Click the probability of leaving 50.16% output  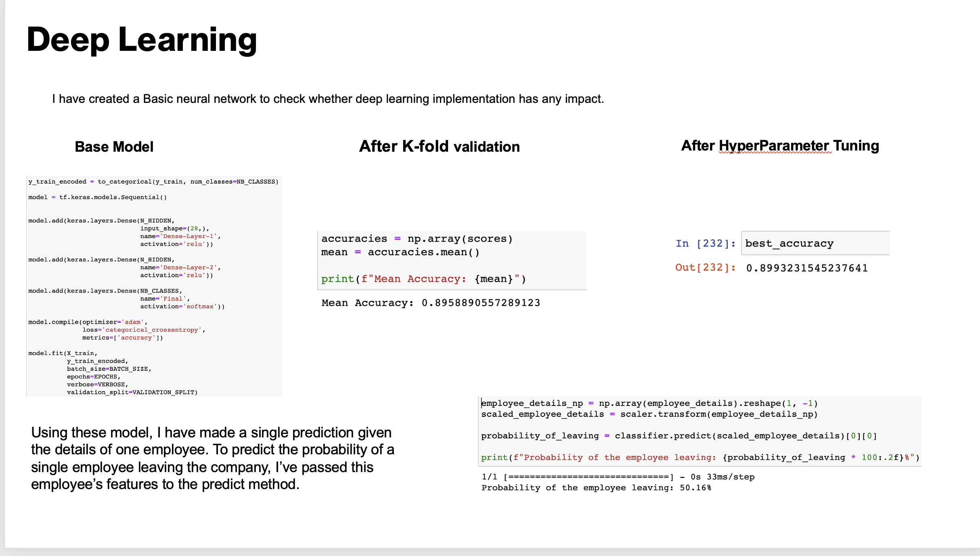(x=596, y=488)
